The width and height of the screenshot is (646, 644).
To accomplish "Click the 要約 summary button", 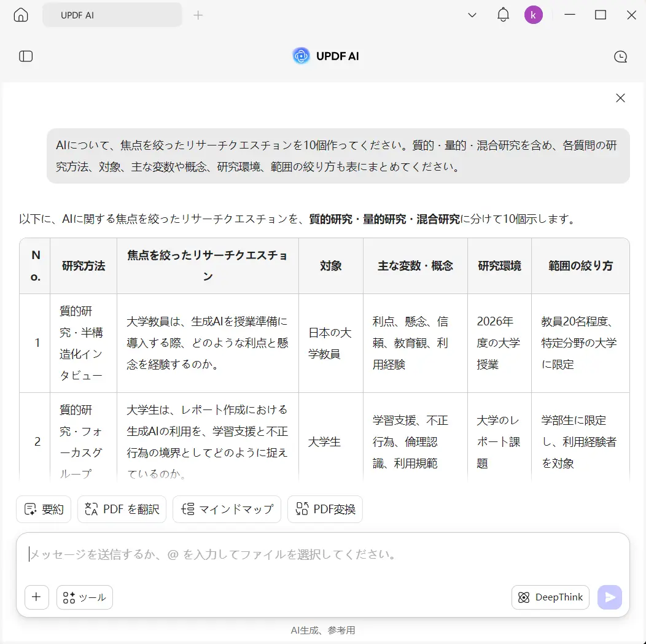I will (44, 510).
